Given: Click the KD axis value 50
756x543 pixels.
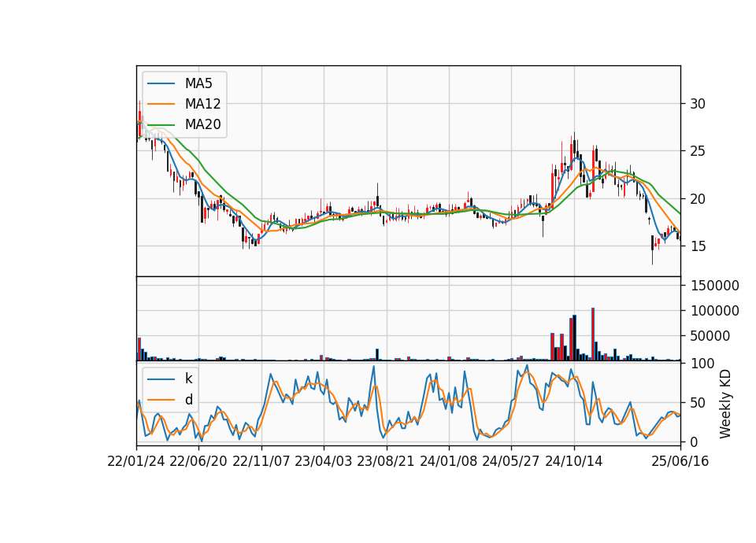Looking at the screenshot, I should coord(698,402).
